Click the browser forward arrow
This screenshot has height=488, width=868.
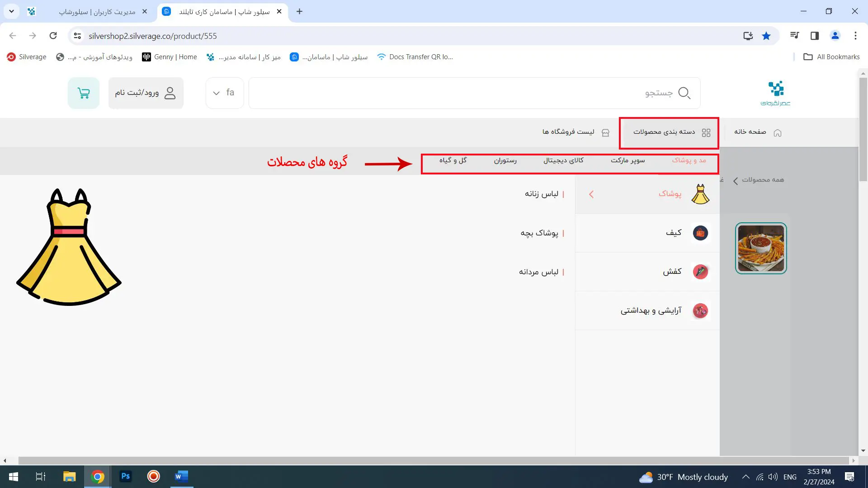33,36
